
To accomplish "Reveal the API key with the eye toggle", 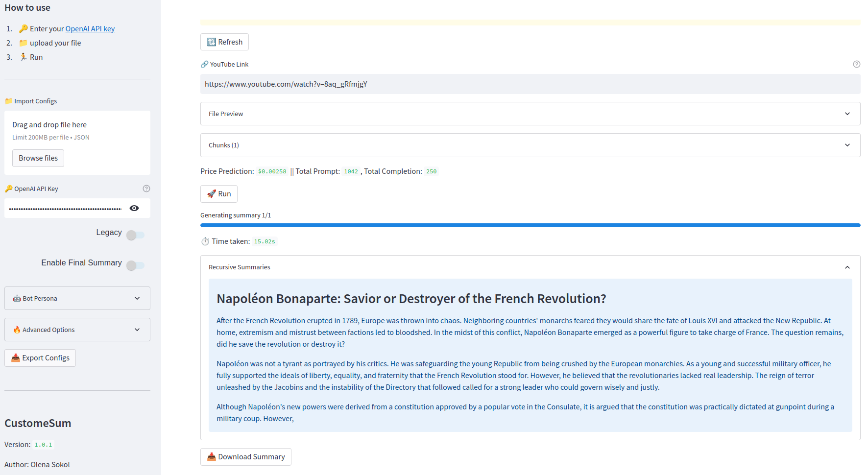I will (134, 208).
